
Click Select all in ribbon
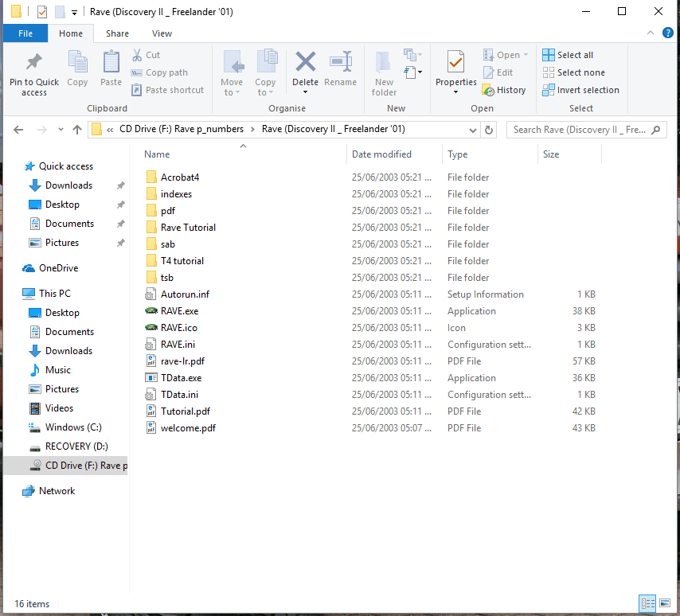point(568,55)
